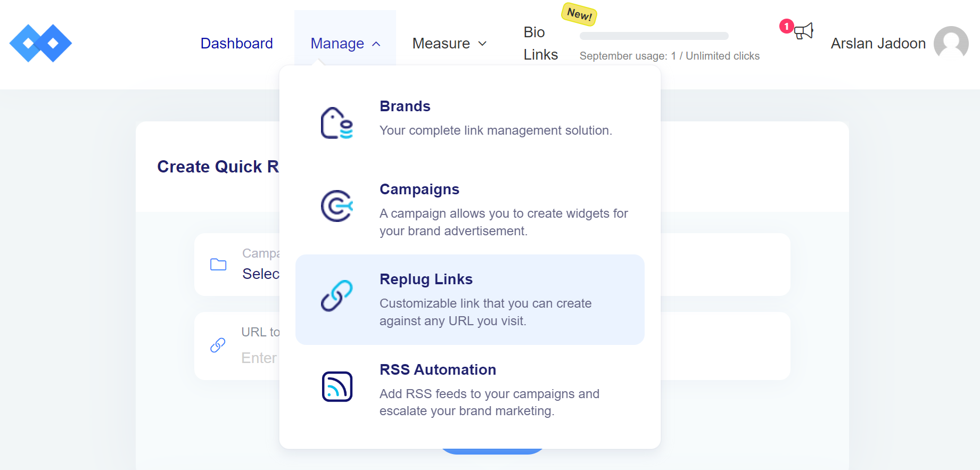980x470 pixels.
Task: Click the user avatar picture
Action: click(951, 43)
